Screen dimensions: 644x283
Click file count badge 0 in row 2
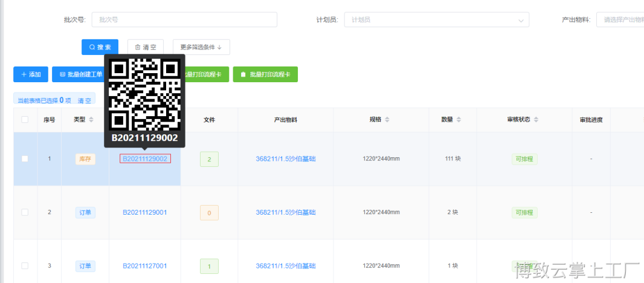click(x=210, y=213)
